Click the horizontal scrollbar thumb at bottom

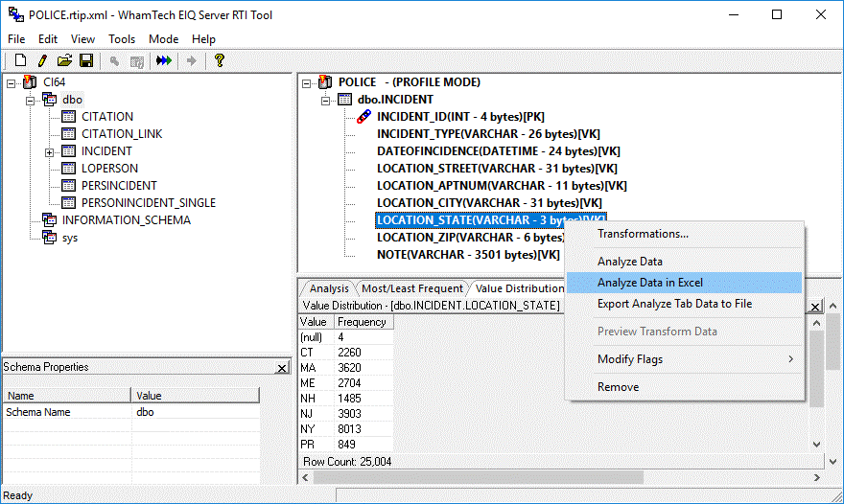(x=478, y=477)
